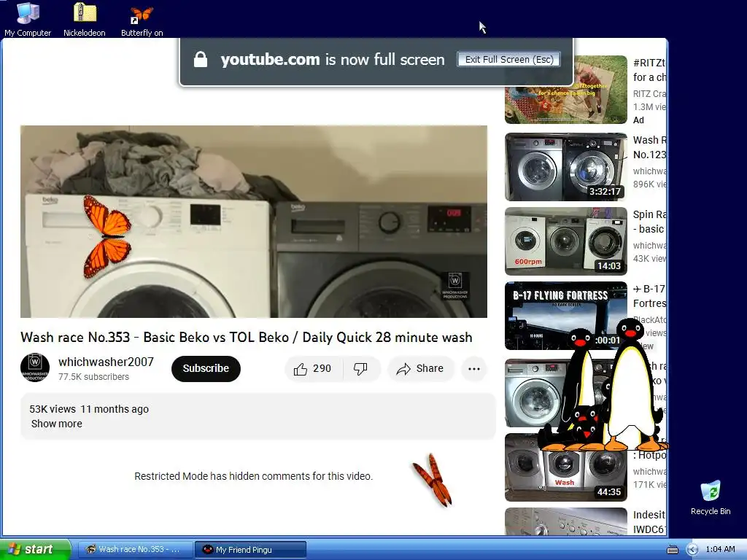Open the B-17 Flying Fortress thumbnail

pos(566,316)
